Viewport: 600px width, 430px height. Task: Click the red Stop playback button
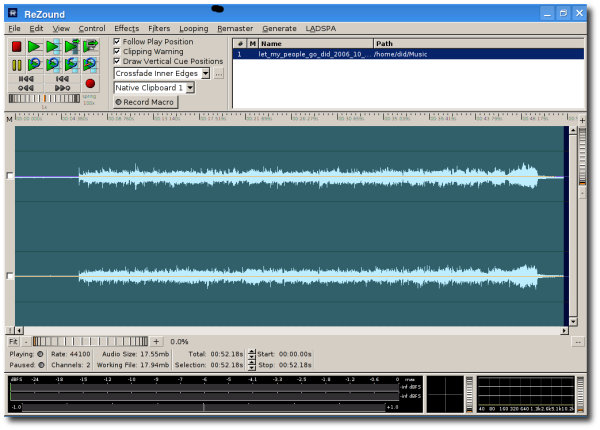tap(16, 47)
